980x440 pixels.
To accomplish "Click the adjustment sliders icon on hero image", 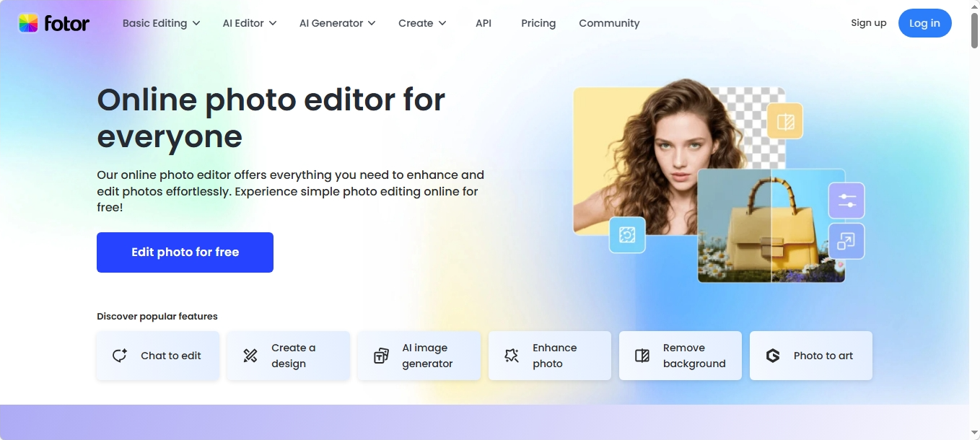I will click(x=846, y=201).
